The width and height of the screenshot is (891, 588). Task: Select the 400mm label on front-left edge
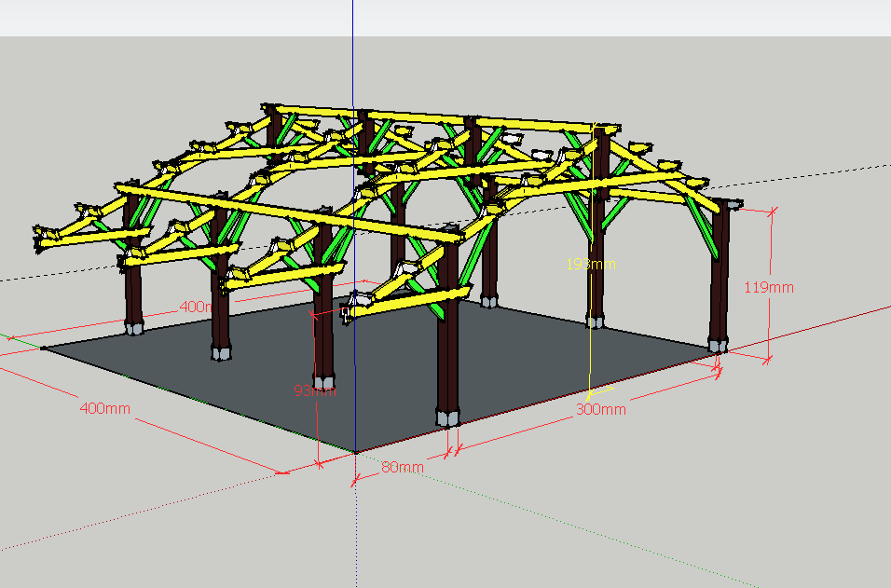(105, 408)
